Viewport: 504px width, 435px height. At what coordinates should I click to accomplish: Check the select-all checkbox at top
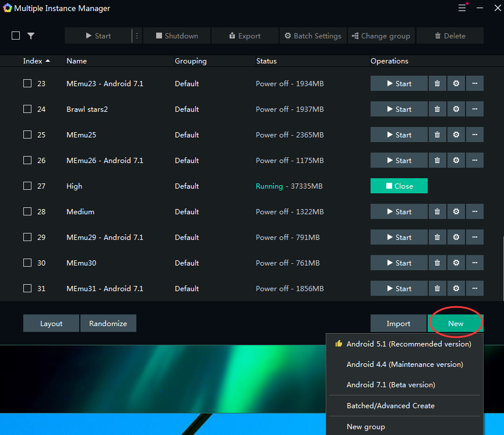pos(16,36)
